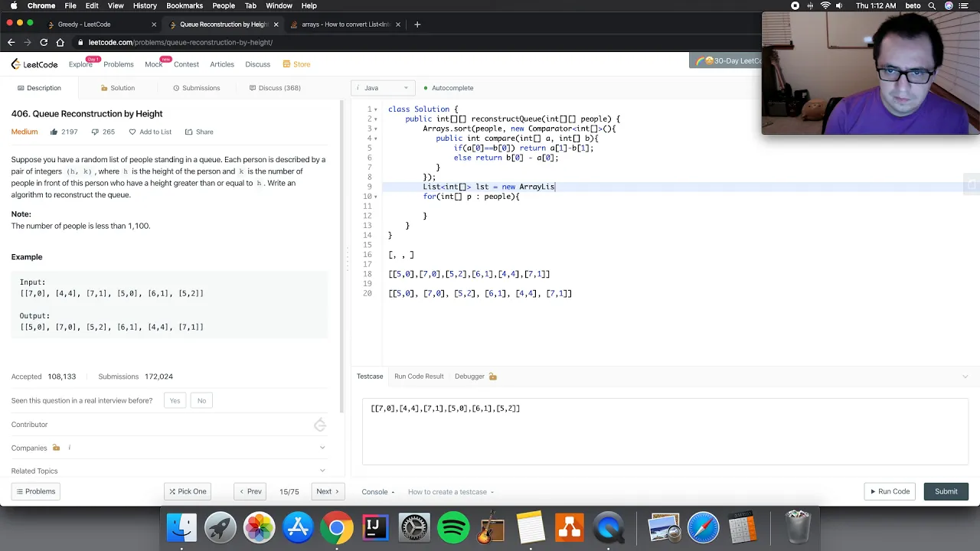Open Notes from the dock
This screenshot has height=551, width=980.
pos(531,527)
